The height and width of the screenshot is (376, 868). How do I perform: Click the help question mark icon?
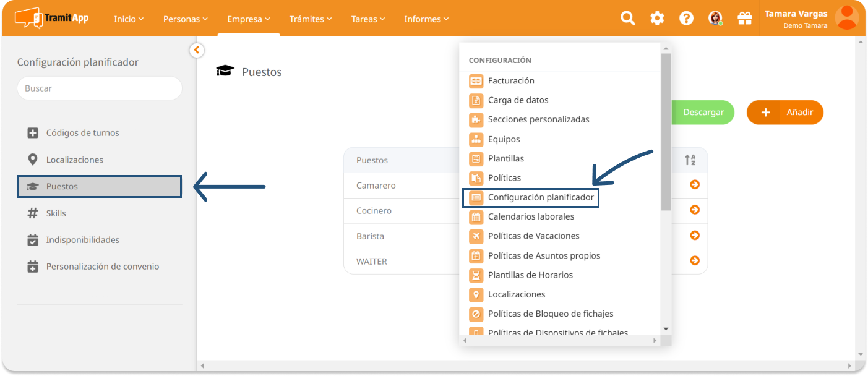(x=686, y=19)
